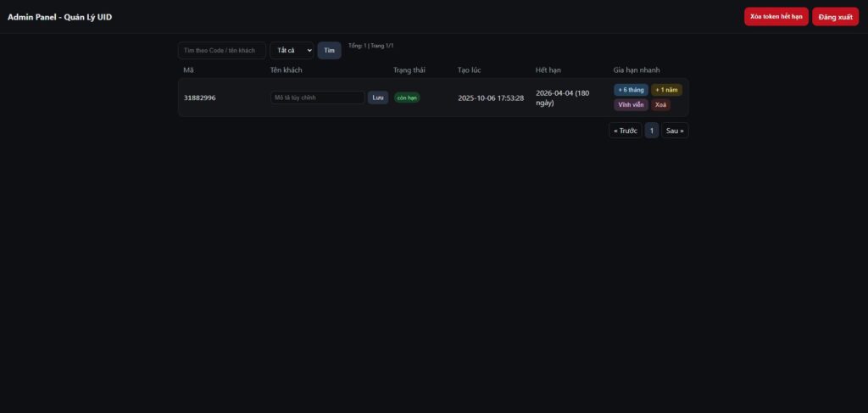The width and height of the screenshot is (868, 413).
Task: Select the UID code 31882996
Action: (x=200, y=98)
